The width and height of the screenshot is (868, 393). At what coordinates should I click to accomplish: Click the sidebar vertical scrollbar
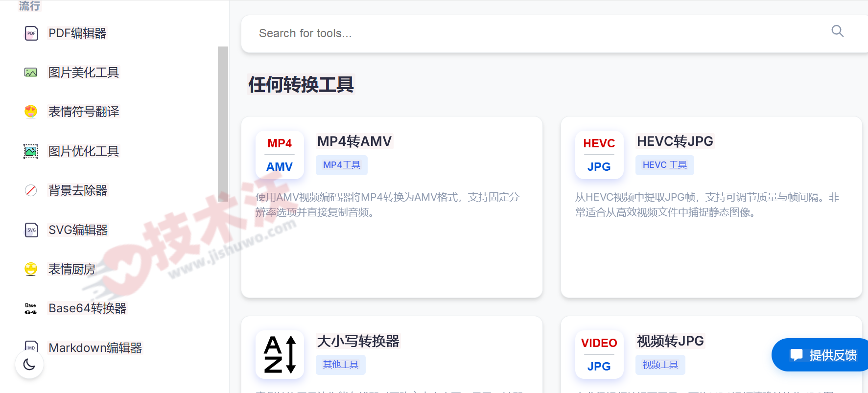coord(223,122)
